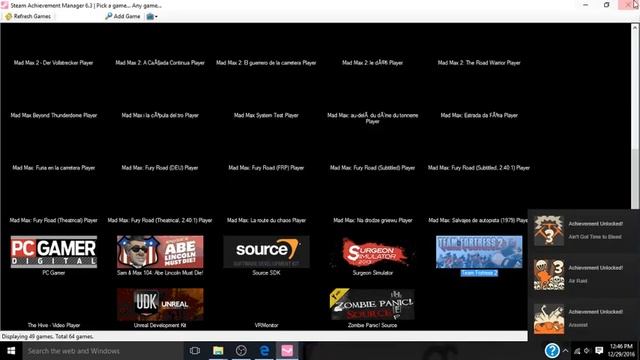The width and height of the screenshot is (640, 360).
Task: Click the VRMonitor entry
Action: 266,325
